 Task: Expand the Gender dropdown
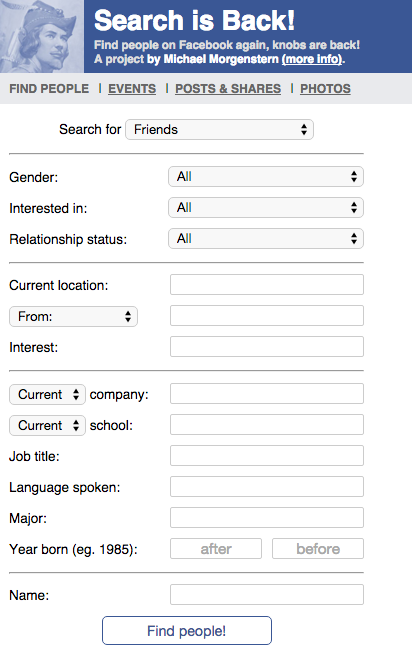point(266,177)
